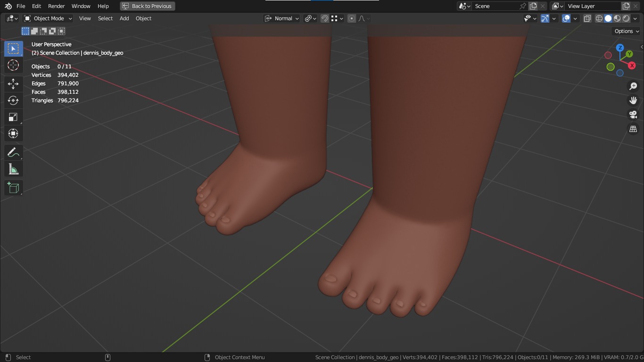Activate the 3D Cursor tool
This screenshot has height=362, width=644.
13,65
